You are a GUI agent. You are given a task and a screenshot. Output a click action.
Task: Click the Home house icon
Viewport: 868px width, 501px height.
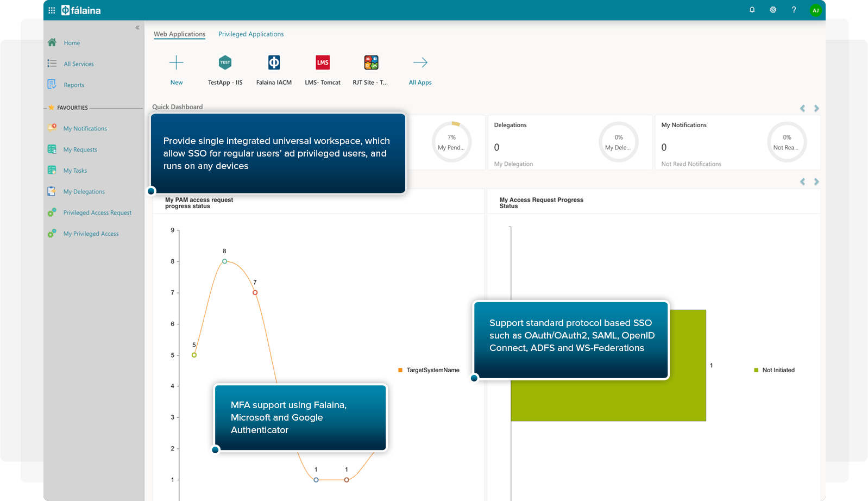[x=52, y=42]
